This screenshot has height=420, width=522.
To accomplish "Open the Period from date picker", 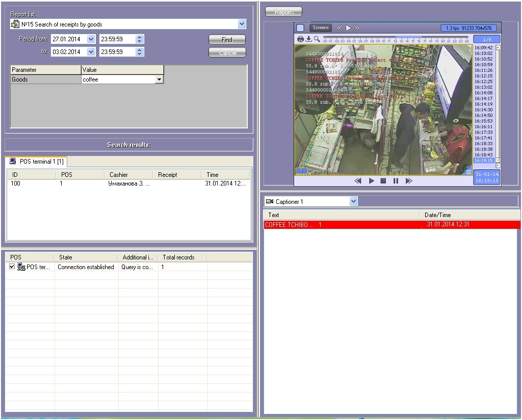I will point(91,39).
